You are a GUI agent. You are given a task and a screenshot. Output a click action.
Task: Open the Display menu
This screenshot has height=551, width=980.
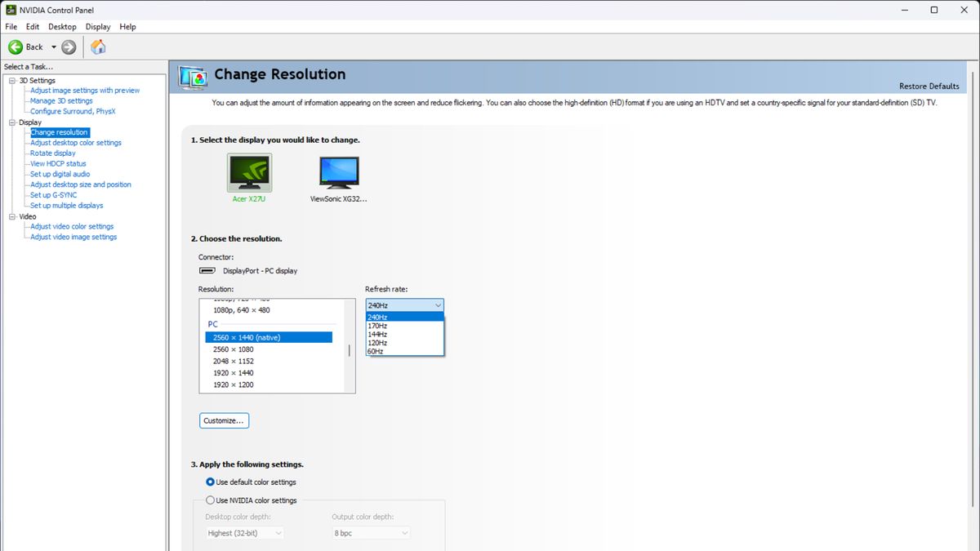[x=98, y=27]
